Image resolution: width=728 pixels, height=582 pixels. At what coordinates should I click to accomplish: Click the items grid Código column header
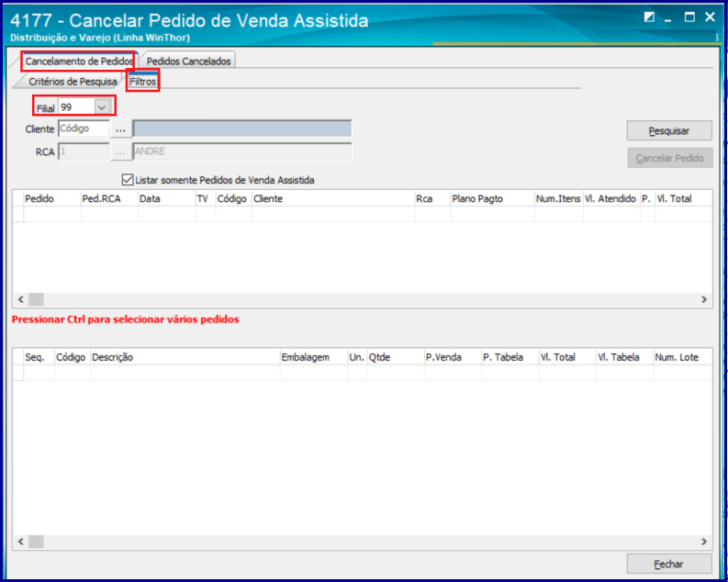click(x=73, y=357)
